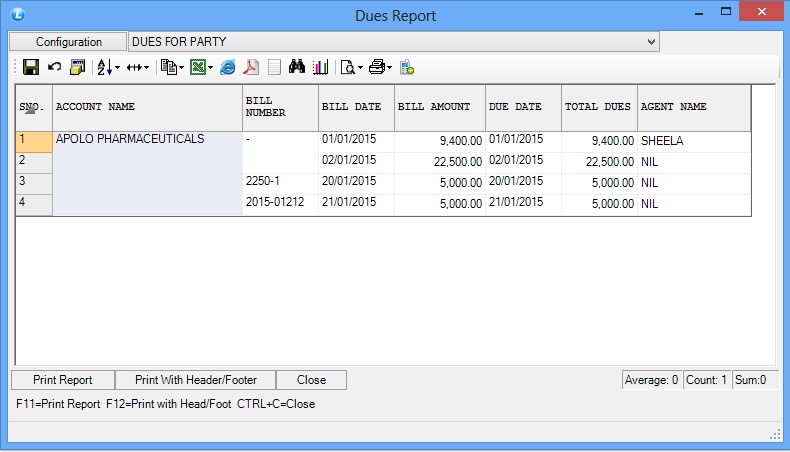Click the Print Report button

(62, 380)
